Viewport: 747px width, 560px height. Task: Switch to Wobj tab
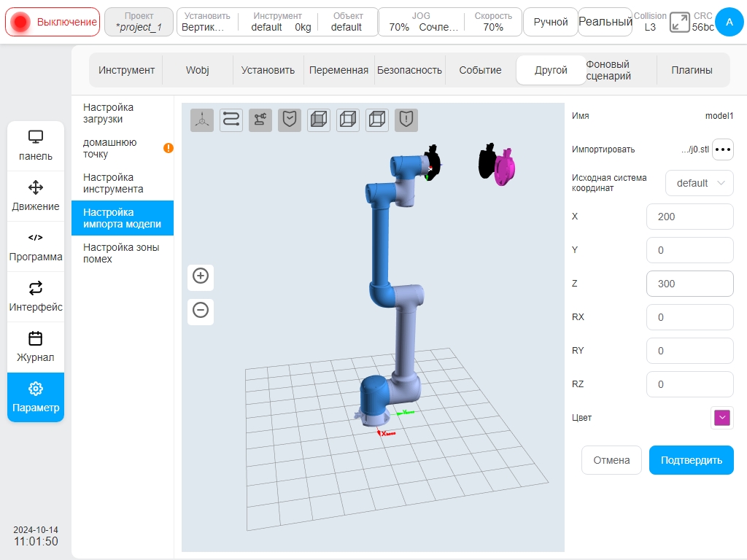click(197, 70)
